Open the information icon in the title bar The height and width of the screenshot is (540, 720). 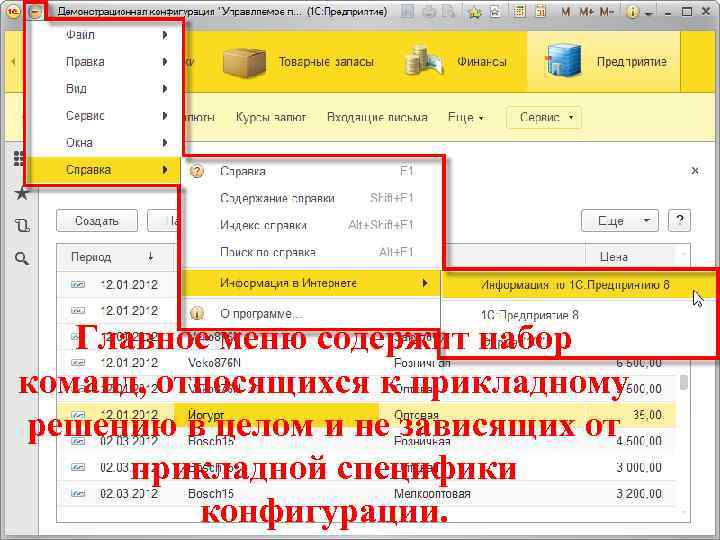pyautogui.click(x=632, y=12)
